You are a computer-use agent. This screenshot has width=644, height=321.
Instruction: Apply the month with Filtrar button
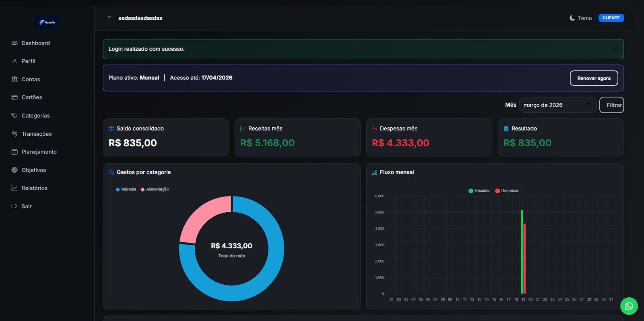pos(612,105)
